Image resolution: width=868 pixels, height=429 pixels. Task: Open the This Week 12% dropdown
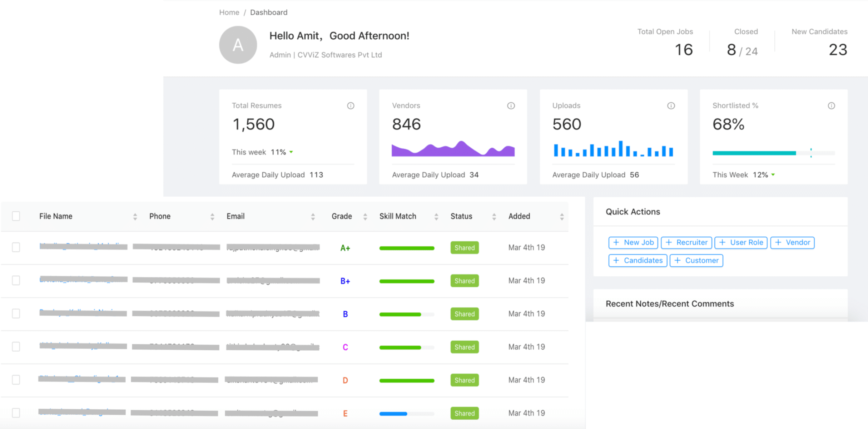[x=773, y=175]
